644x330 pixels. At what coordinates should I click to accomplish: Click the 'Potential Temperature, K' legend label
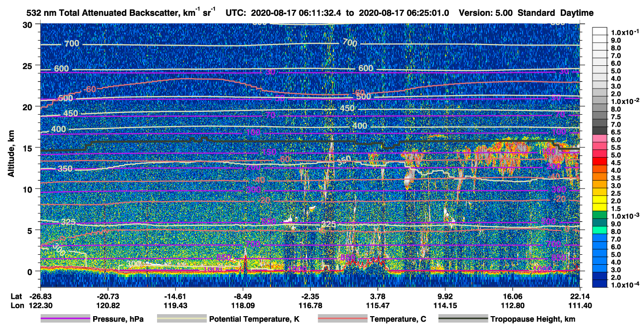point(254,319)
